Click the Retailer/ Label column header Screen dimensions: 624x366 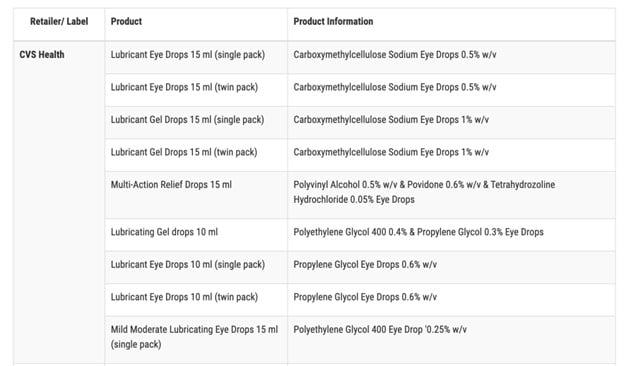[x=59, y=21]
